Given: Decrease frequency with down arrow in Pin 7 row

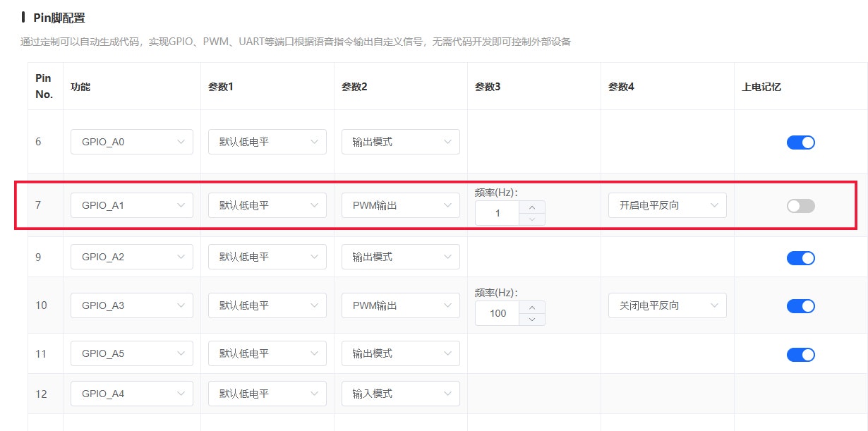Looking at the screenshot, I should [532, 219].
